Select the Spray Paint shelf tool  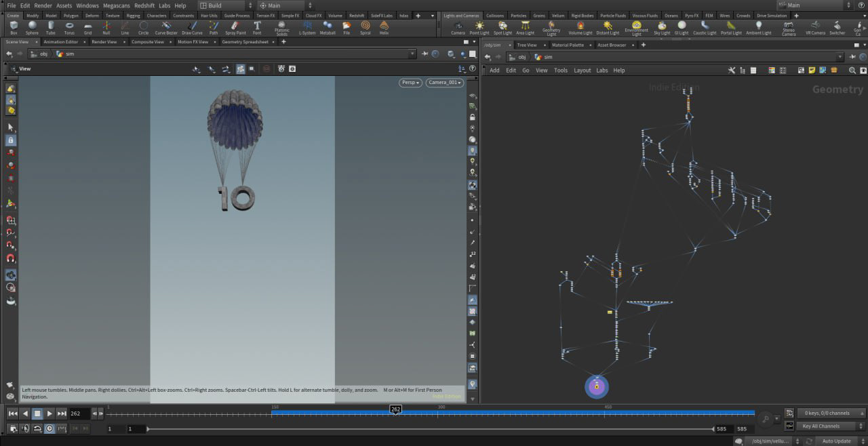(235, 27)
